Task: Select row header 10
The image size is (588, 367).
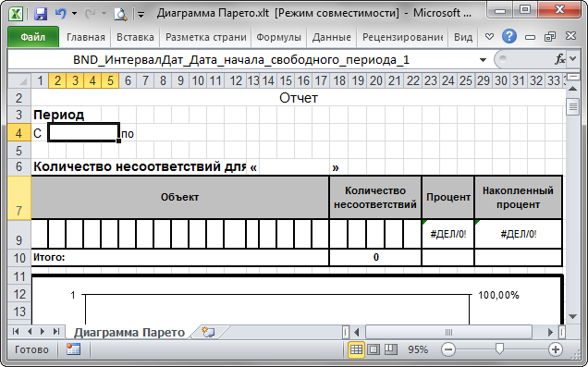Action: tap(19, 258)
